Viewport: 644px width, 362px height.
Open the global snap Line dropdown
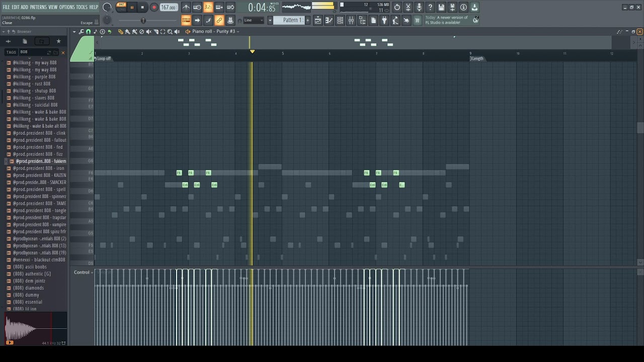[254, 20]
